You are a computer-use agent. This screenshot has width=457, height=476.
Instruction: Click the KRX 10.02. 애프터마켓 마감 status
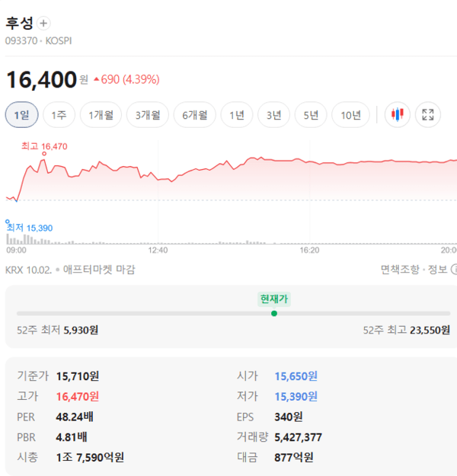70,270
